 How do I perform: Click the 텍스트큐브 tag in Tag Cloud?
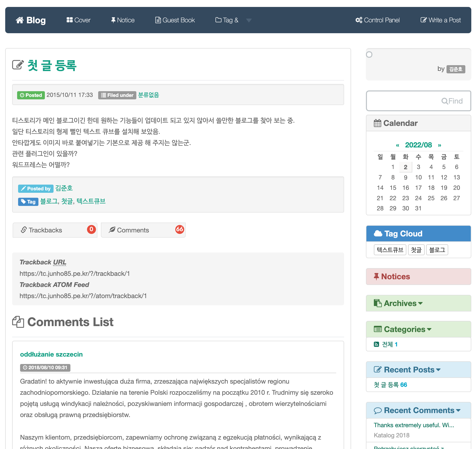point(390,250)
